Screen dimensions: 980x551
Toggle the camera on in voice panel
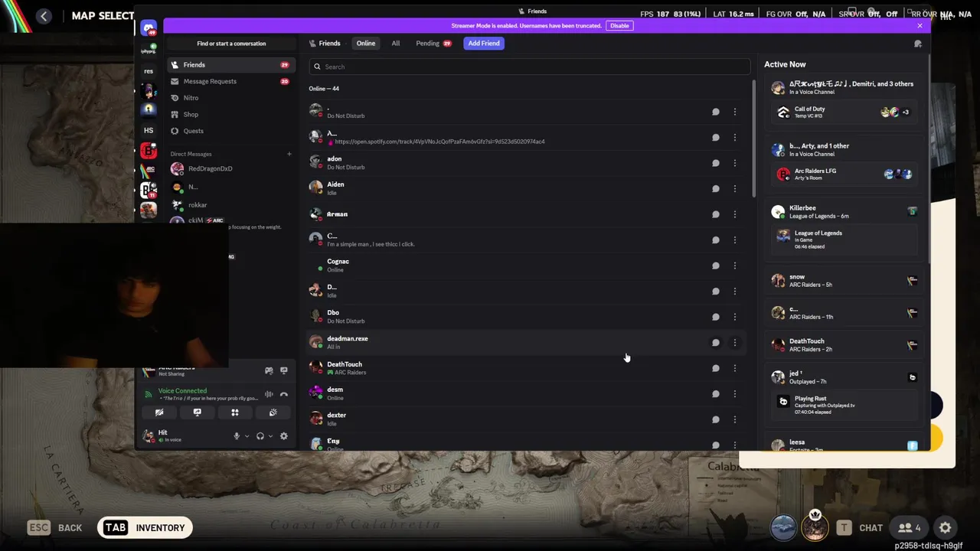(x=159, y=412)
